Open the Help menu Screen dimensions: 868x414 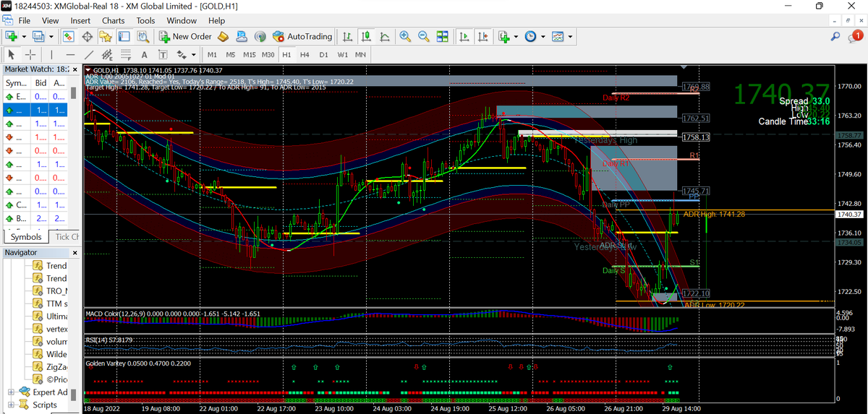tap(216, 20)
